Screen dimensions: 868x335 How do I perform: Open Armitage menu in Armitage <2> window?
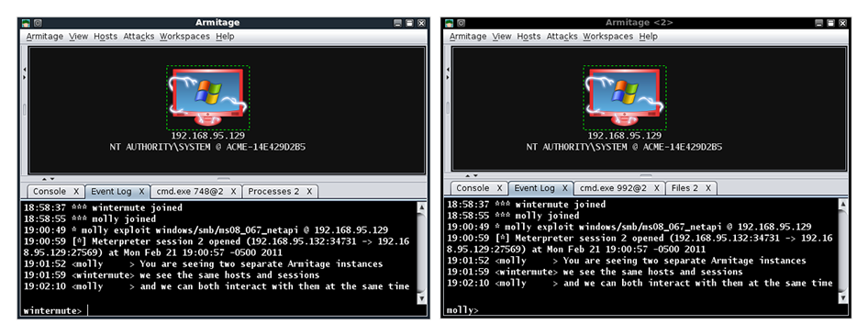coord(468,36)
